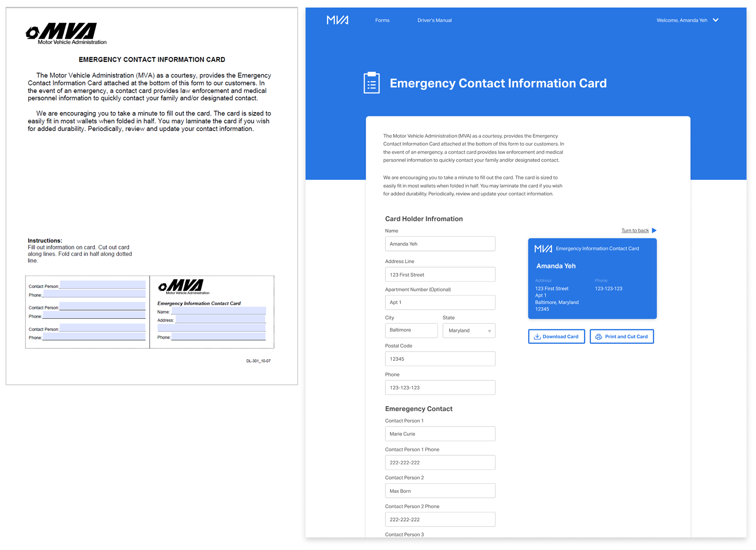Click 'Emergency Contact Information Card' page title

498,83
